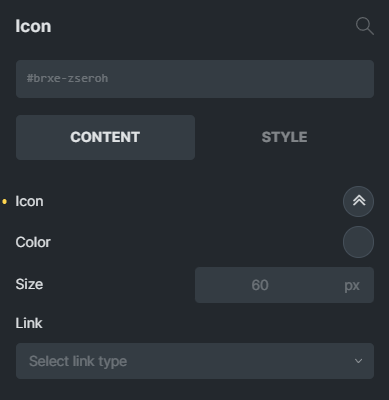Click the double-chevron icon picker button
389x400 pixels.
(358, 202)
